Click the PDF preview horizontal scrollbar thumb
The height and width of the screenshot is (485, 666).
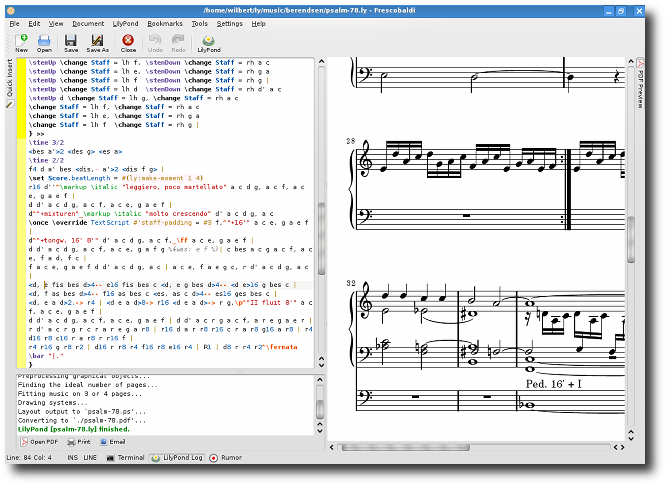406,447
